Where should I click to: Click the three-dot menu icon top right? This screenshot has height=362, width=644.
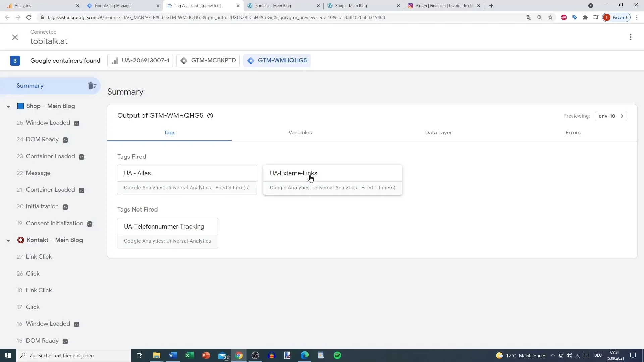click(631, 37)
